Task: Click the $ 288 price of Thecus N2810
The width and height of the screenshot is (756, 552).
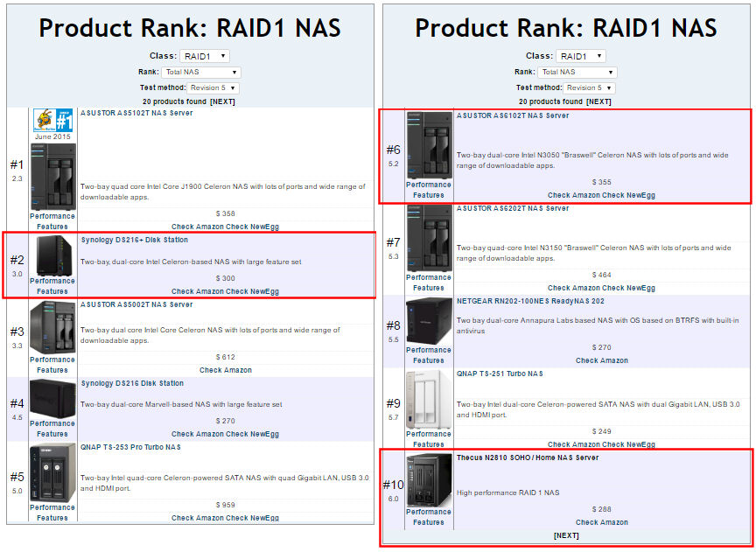Action: coord(602,510)
